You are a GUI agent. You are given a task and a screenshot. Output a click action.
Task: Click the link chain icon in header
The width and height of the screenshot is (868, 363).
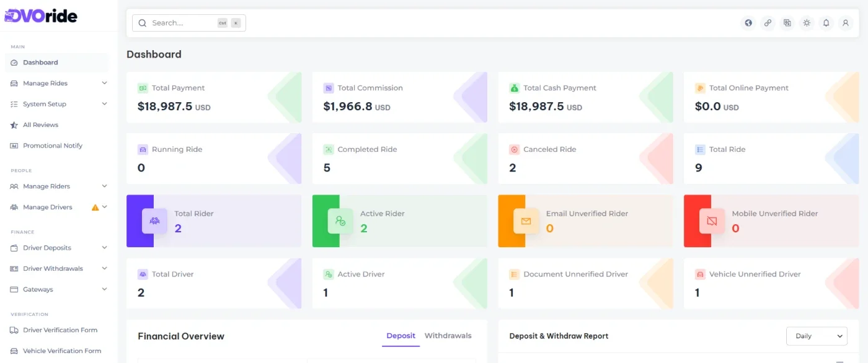pyautogui.click(x=768, y=23)
